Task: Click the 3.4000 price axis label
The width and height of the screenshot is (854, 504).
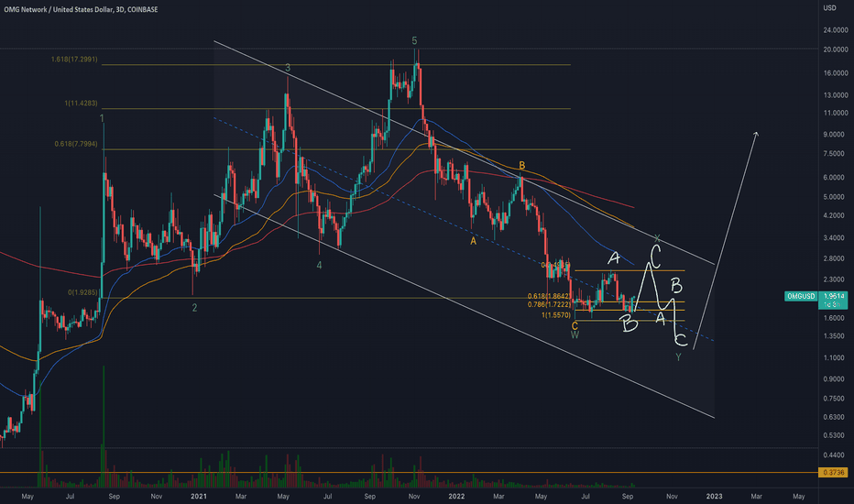Action: pos(836,237)
